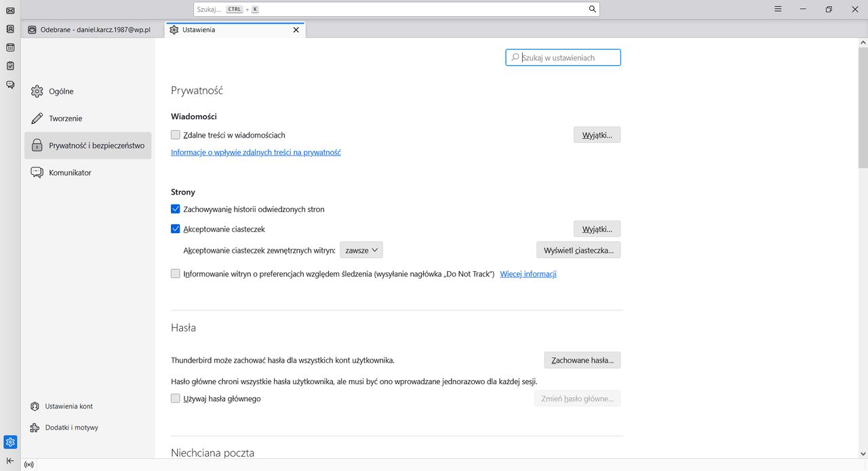The height and width of the screenshot is (471, 868).
Task: Open the Komunikator settings category
Action: (x=87, y=173)
